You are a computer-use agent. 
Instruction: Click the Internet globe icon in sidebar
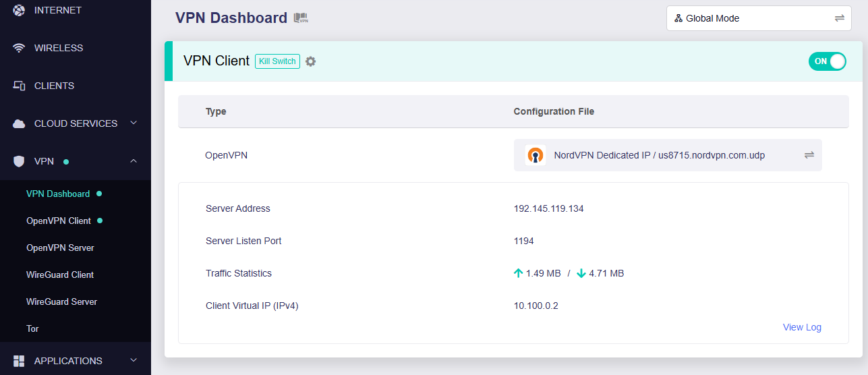pyautogui.click(x=19, y=10)
